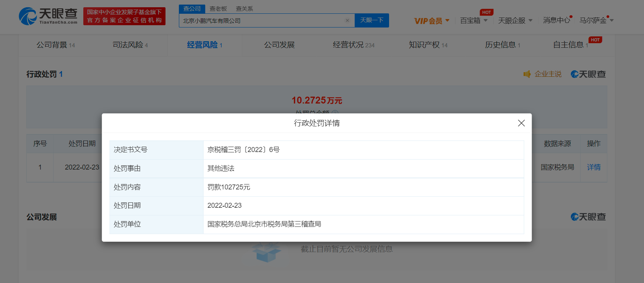Open the 知识产权 tab
This screenshot has height=283, width=644.
[428, 45]
